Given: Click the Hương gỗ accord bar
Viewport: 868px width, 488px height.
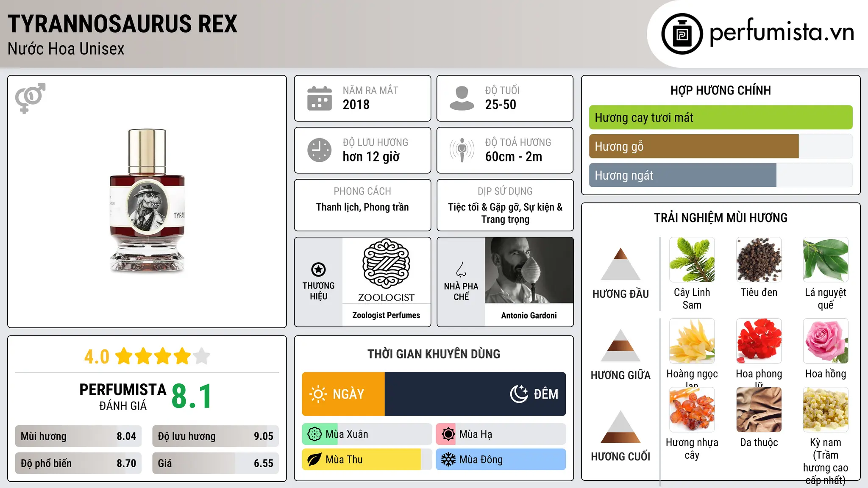Looking at the screenshot, I should click(x=721, y=147).
